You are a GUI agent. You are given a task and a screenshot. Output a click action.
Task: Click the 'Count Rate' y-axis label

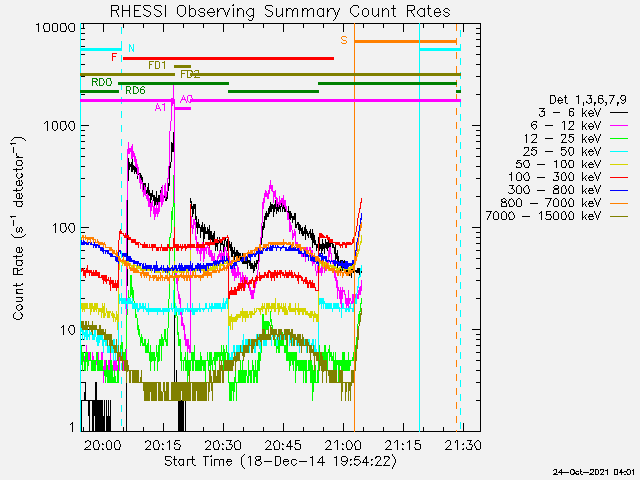click(18, 229)
